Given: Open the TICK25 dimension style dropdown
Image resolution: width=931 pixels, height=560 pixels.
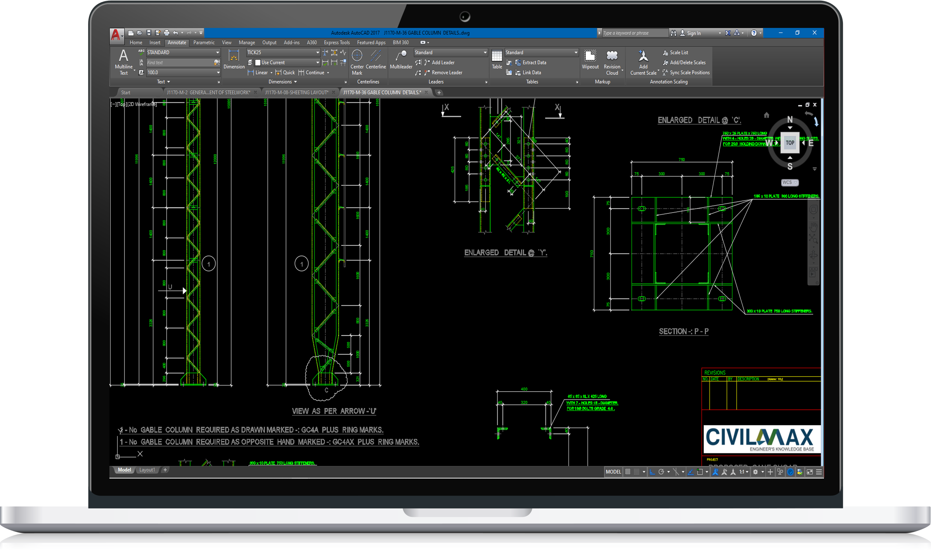Looking at the screenshot, I should (x=284, y=52).
